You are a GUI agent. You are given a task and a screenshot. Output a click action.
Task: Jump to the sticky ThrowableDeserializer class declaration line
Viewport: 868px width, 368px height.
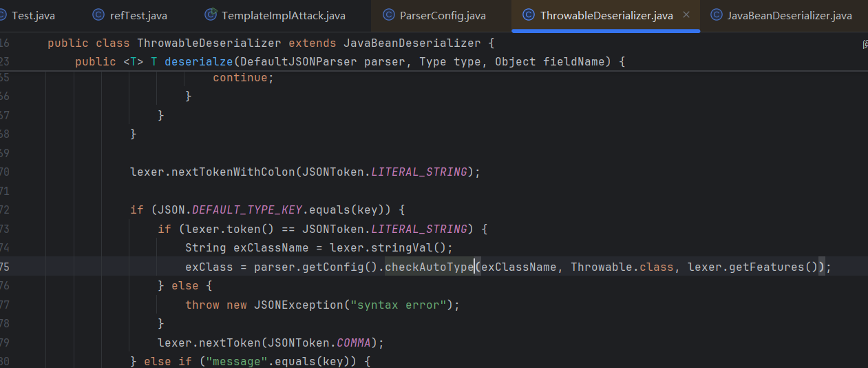click(x=271, y=43)
